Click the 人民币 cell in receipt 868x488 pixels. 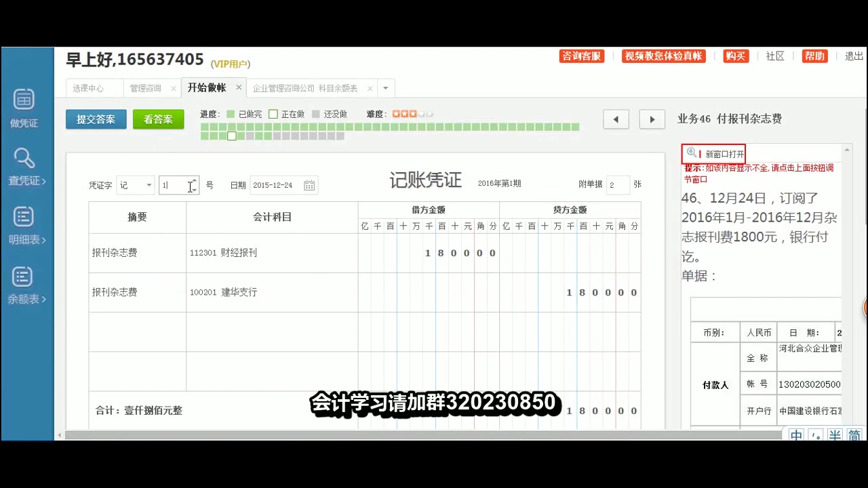point(758,333)
